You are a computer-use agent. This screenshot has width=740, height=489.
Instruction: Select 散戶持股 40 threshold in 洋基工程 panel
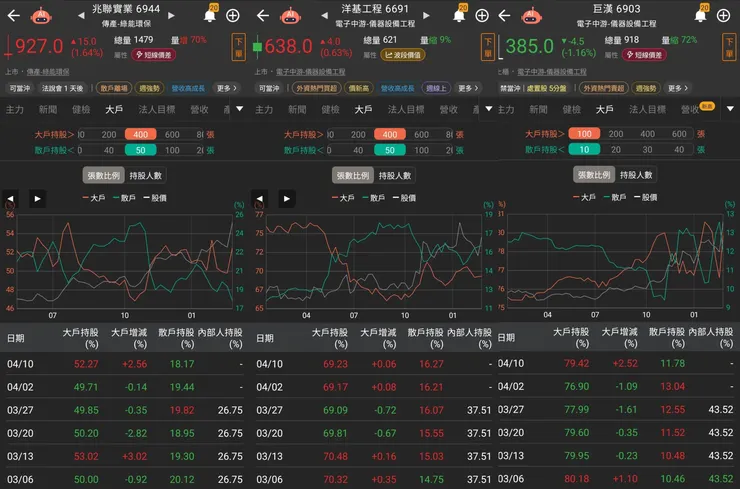pos(358,150)
